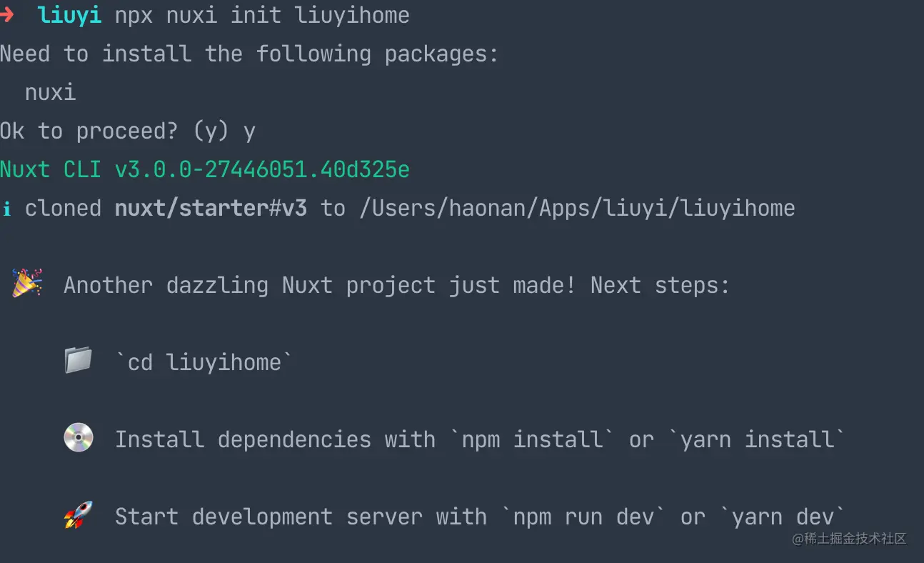Click the red prompt arrow

7,15
